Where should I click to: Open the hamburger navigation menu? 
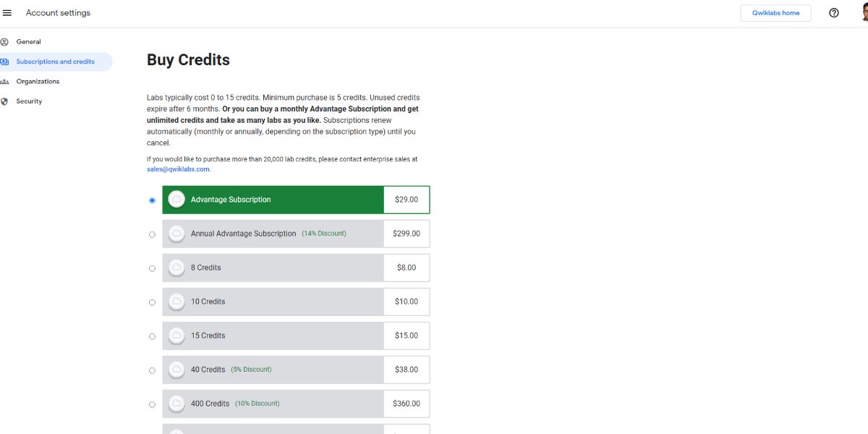point(7,13)
